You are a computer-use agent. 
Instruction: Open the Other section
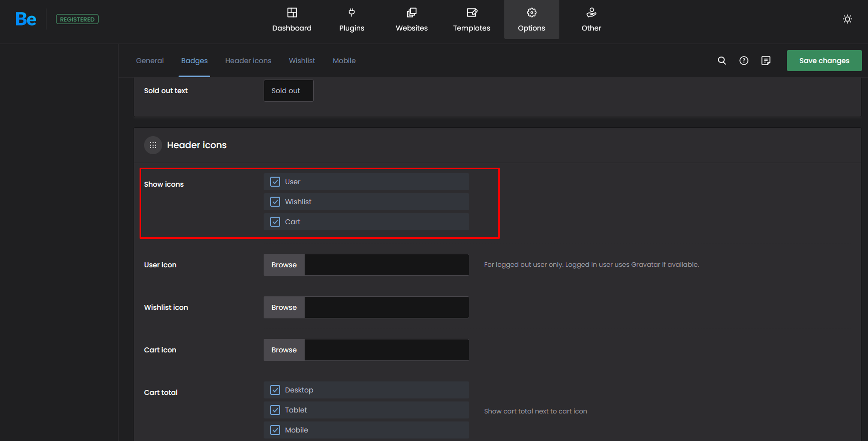(591, 20)
